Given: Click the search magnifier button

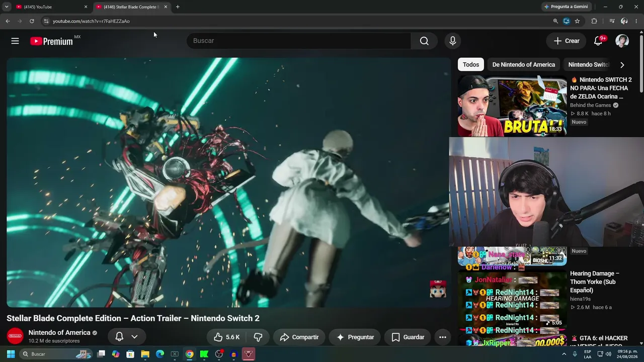Looking at the screenshot, I should coord(424,41).
